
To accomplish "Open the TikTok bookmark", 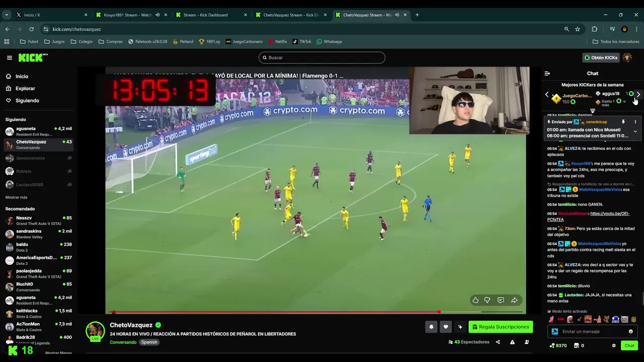I will 302,41.
